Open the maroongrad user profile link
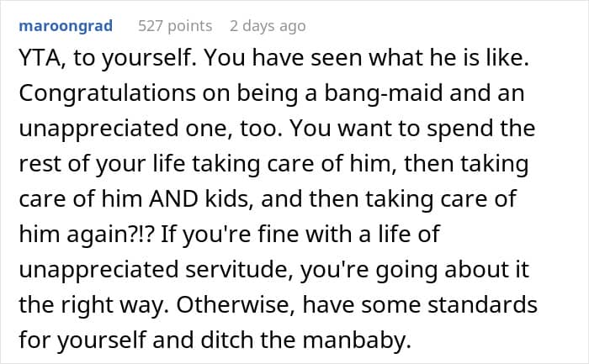 [x=66, y=26]
